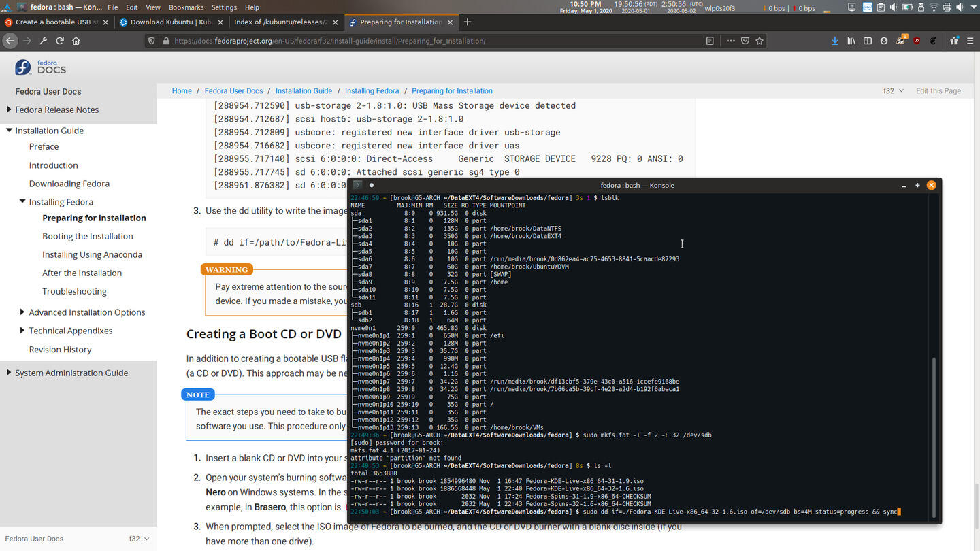Toggle Firefox sidebar view
This screenshot has height=551, width=980.
(x=868, y=41)
